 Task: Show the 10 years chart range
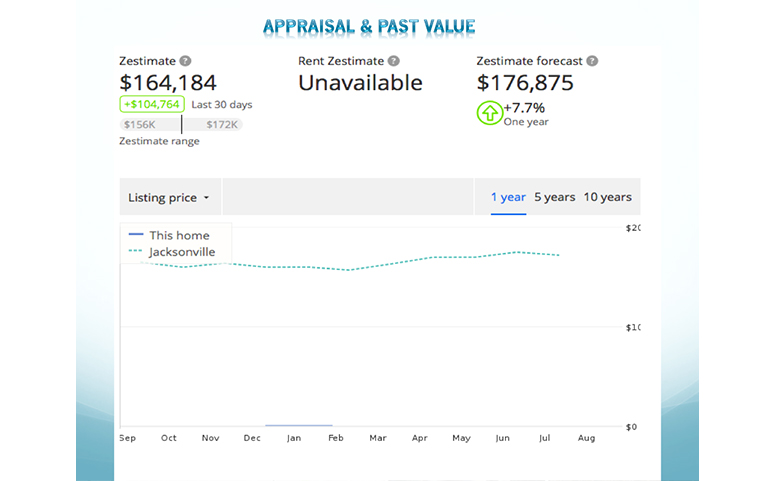tap(607, 197)
